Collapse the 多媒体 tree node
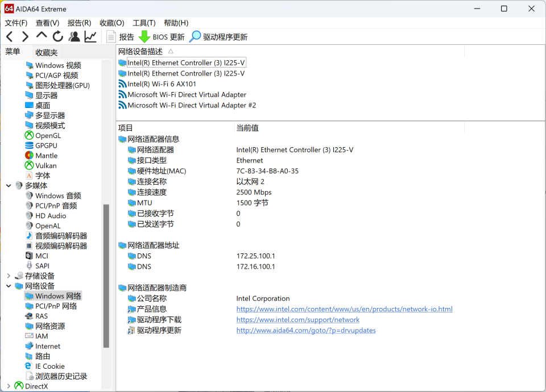Screen dimensions: 546x392 pos(9,186)
